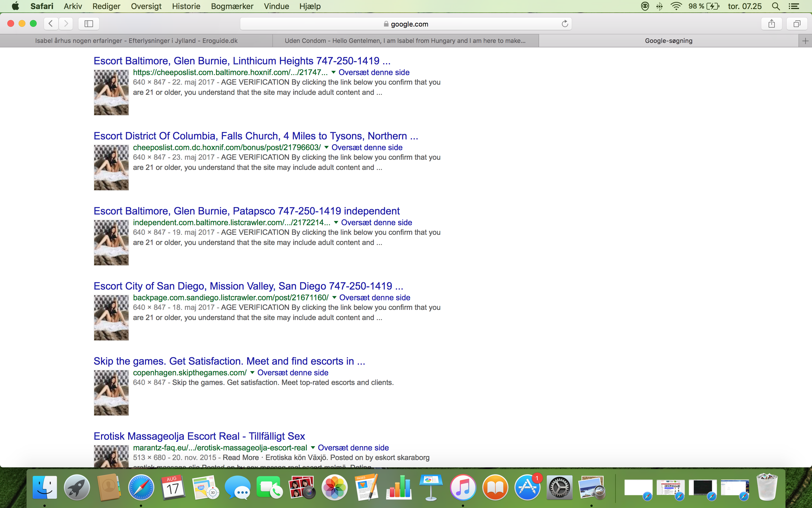Open the Historie menu
The width and height of the screenshot is (812, 508).
186,6
